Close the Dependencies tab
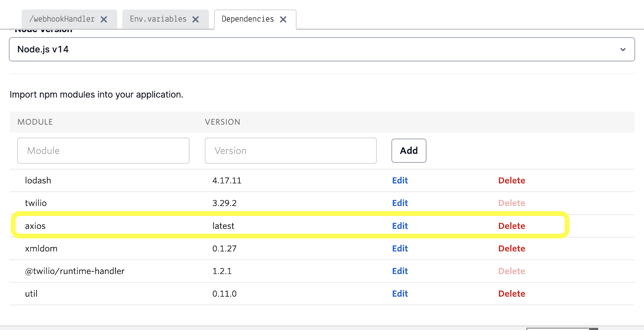 pyautogui.click(x=283, y=19)
